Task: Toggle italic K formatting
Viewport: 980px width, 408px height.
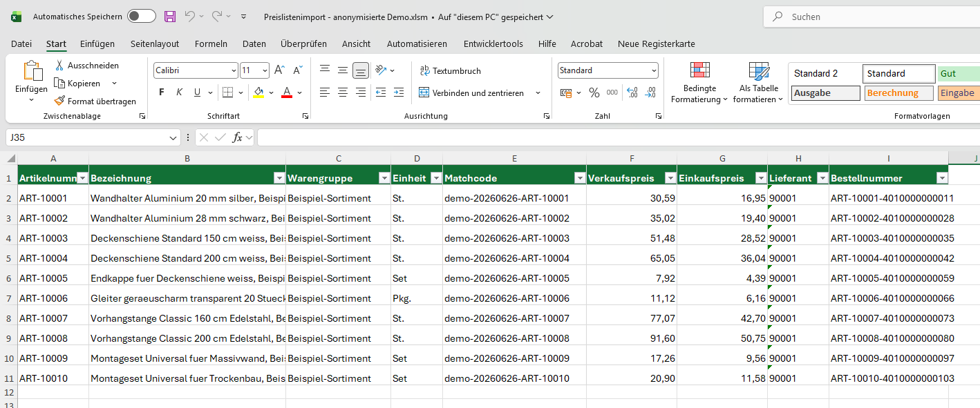Action: [x=179, y=93]
